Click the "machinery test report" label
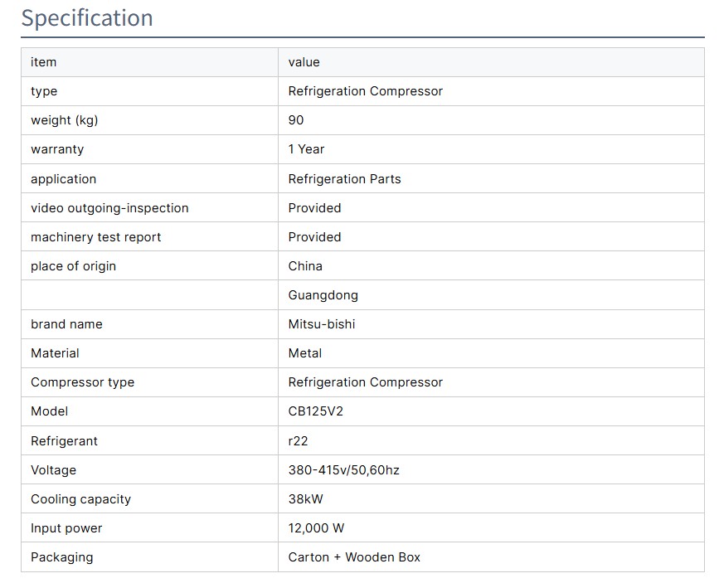 click(95, 237)
